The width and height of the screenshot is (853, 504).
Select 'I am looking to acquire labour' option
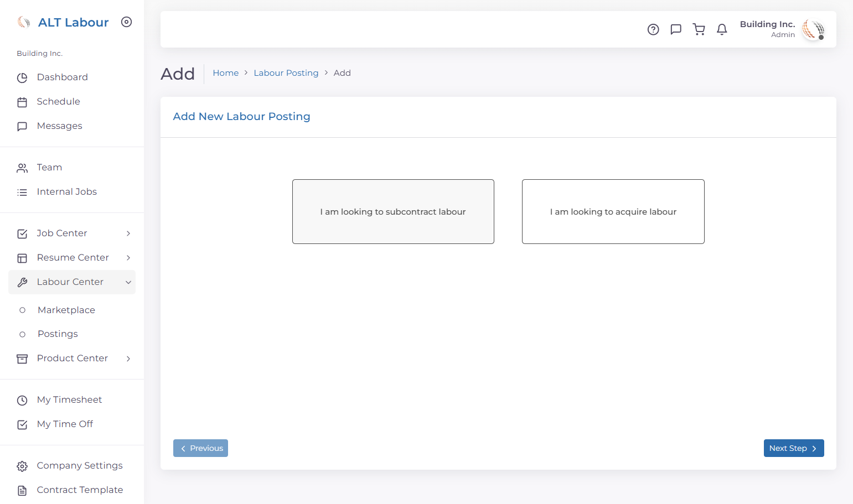613,211
